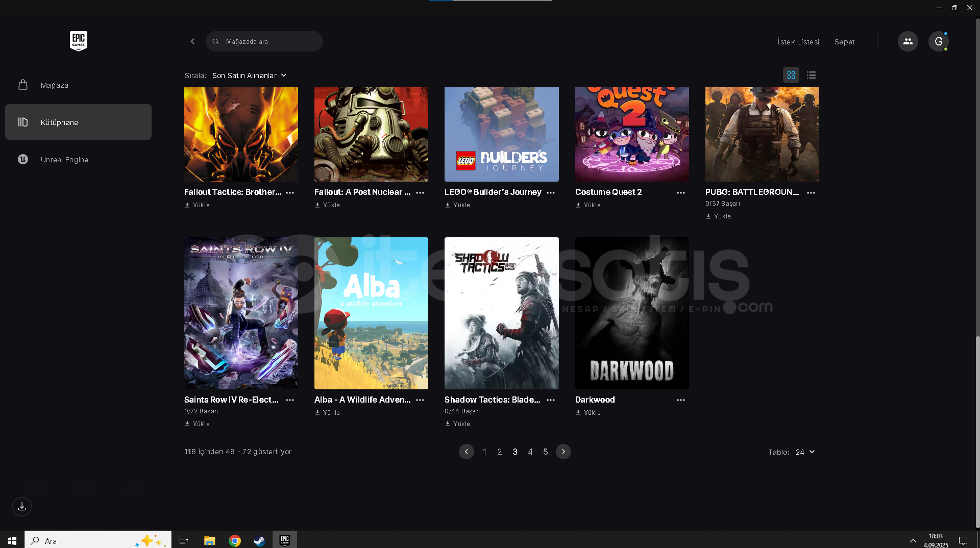Open Shadow Tactics cover
This screenshot has width=980, height=548.
501,313
